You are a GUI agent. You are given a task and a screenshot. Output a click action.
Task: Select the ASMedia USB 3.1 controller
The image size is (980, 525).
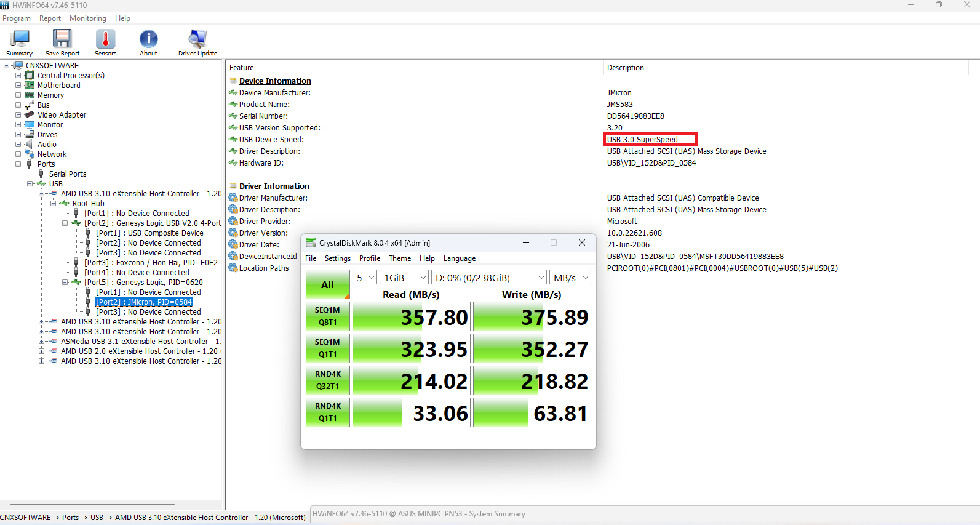coord(141,341)
